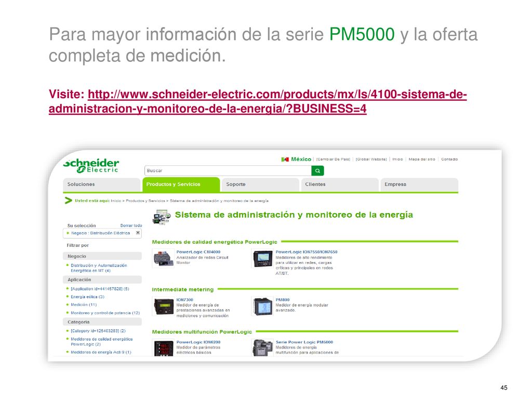Open ION7300 product link
Viewport: 532px width, 399px height.
click(184, 300)
